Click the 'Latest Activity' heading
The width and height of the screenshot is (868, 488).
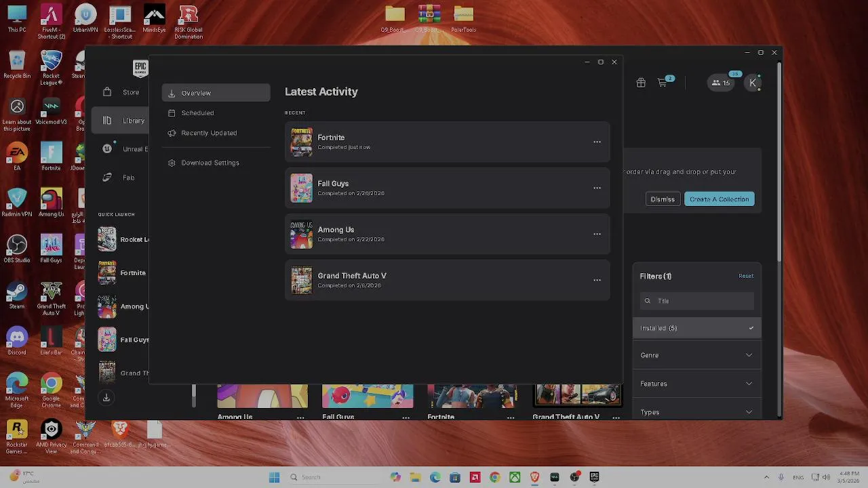(321, 91)
